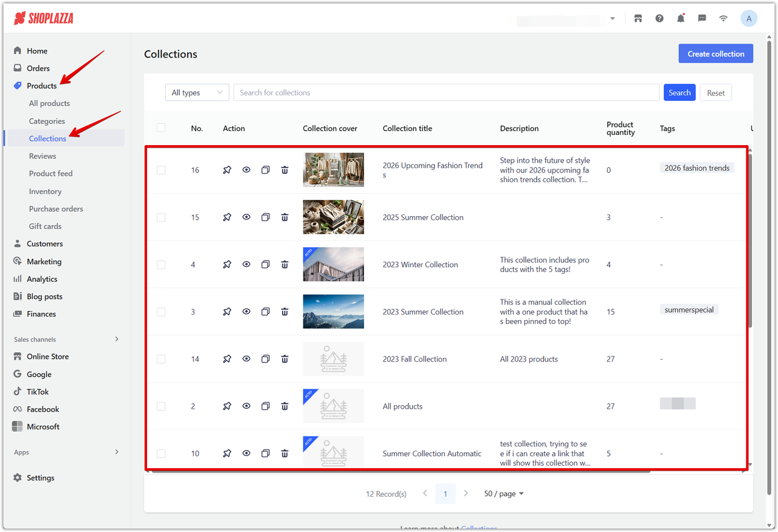
Task: Select the 2023 Fall Collection checkbox
Action: pyautogui.click(x=161, y=359)
